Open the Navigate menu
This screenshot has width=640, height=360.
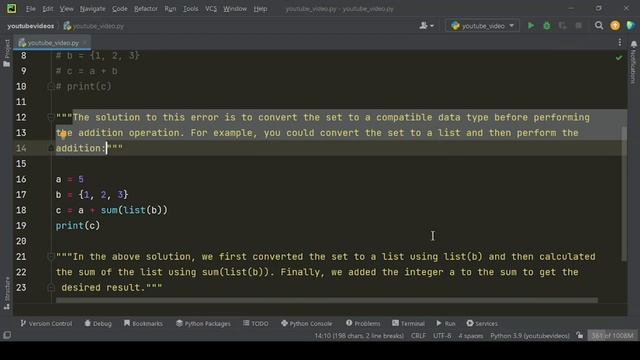pos(92,9)
